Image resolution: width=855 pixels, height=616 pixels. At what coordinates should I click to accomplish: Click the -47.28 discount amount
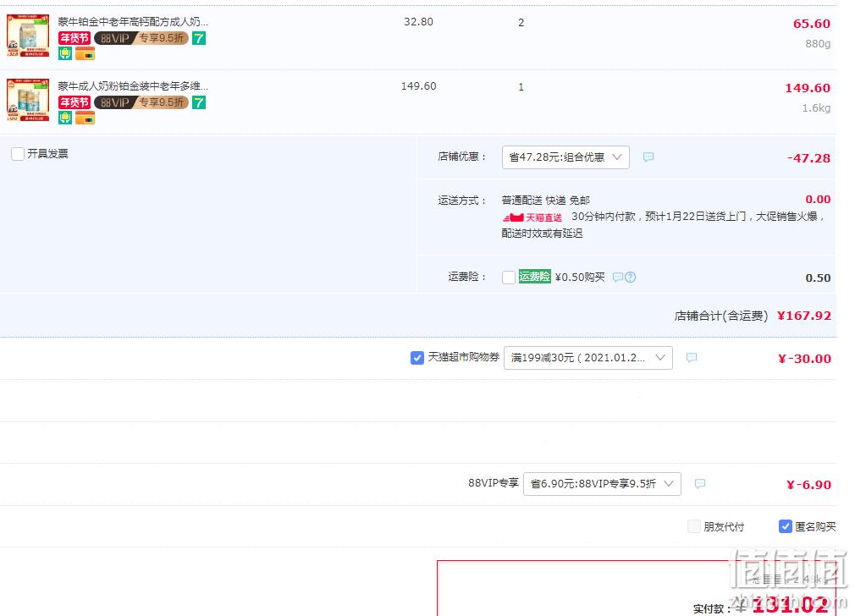coord(808,158)
